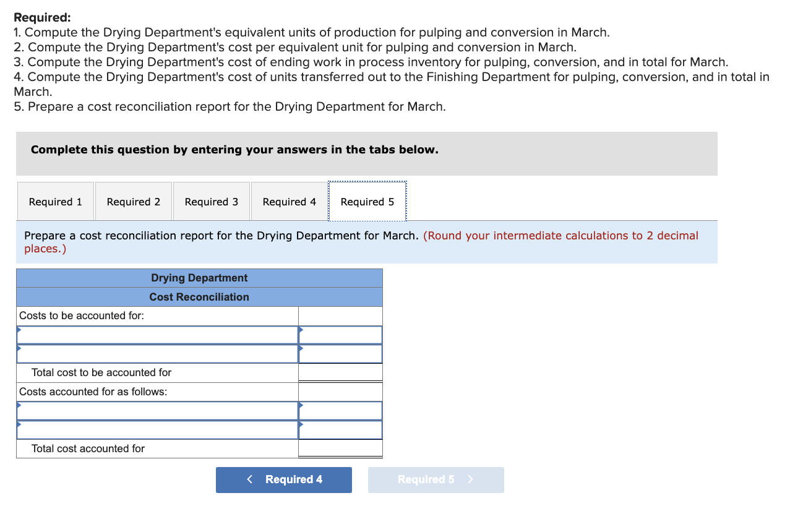Click the 'Costs to be accounted for:' label
Image resolution: width=803 pixels, height=532 pixels.
pos(82,315)
